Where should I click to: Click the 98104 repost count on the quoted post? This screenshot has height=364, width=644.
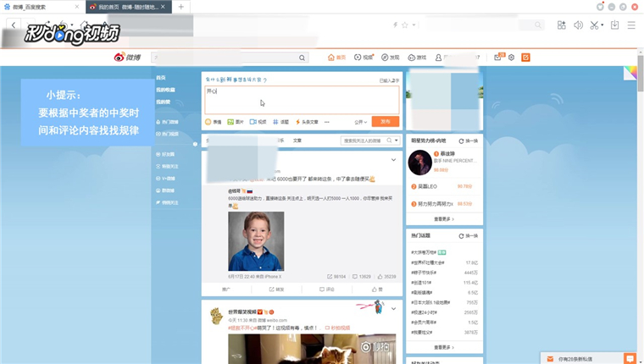point(336,277)
